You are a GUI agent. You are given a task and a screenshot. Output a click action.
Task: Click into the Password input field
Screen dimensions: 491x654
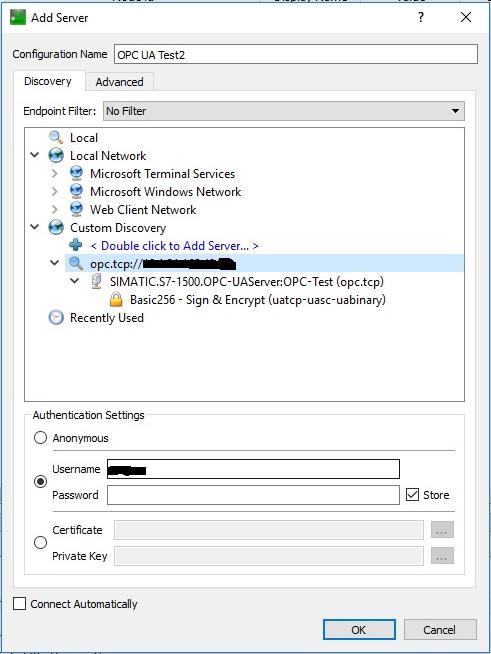tap(253, 495)
